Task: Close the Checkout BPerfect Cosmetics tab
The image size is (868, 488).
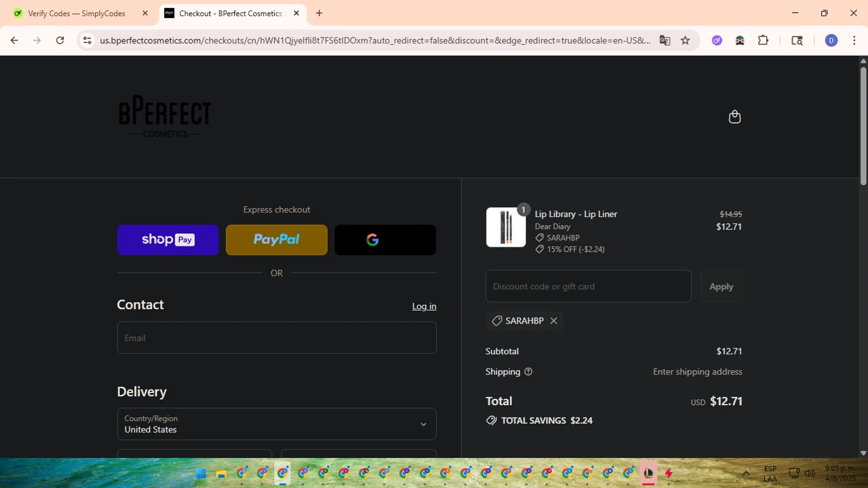Action: coord(296,13)
